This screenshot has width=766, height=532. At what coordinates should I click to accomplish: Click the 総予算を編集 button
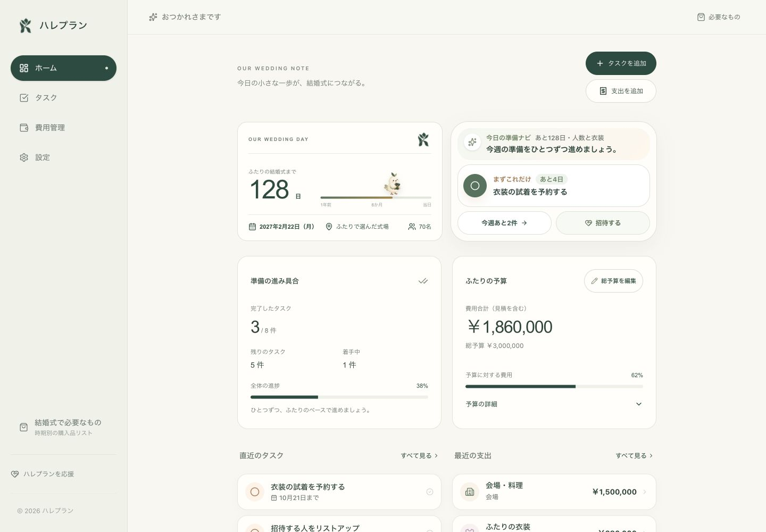pyautogui.click(x=613, y=281)
